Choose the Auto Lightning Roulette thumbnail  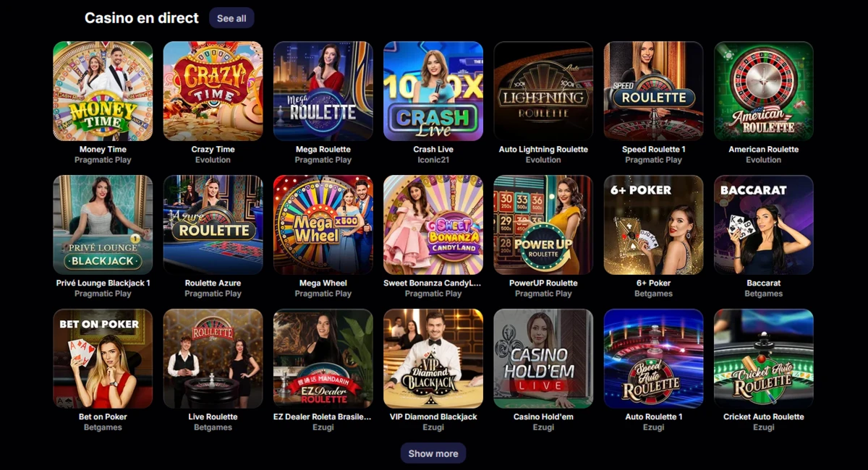pos(543,91)
